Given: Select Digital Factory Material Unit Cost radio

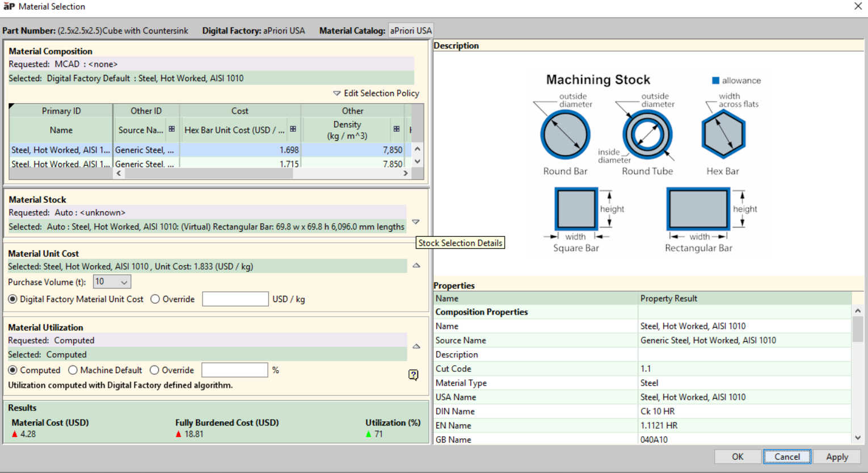Looking at the screenshot, I should [x=12, y=299].
